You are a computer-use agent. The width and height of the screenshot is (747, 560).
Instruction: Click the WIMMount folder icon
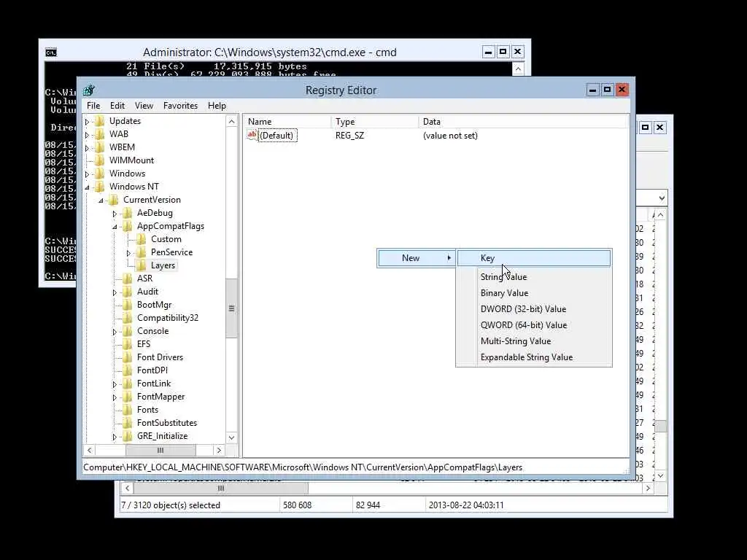(99, 160)
